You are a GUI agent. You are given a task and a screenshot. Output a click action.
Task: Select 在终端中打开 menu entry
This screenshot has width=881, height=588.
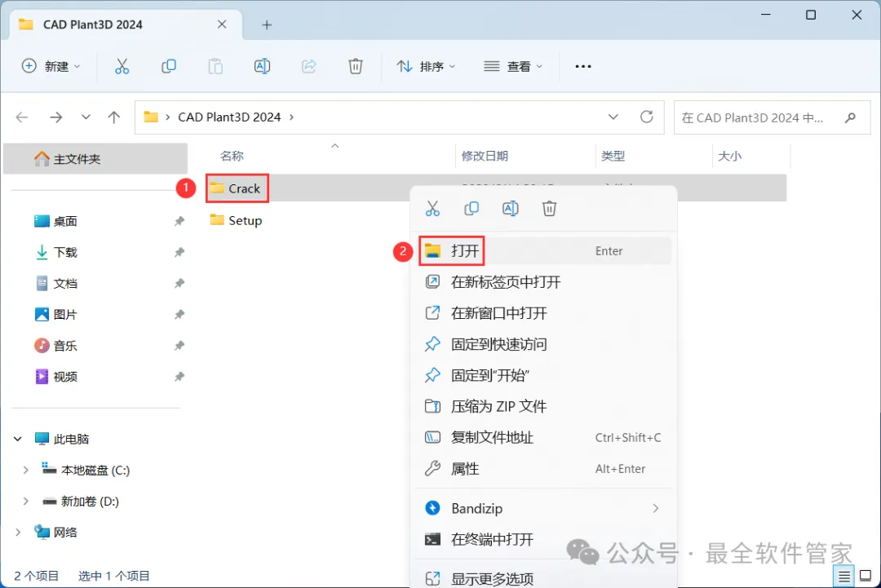coord(542,540)
